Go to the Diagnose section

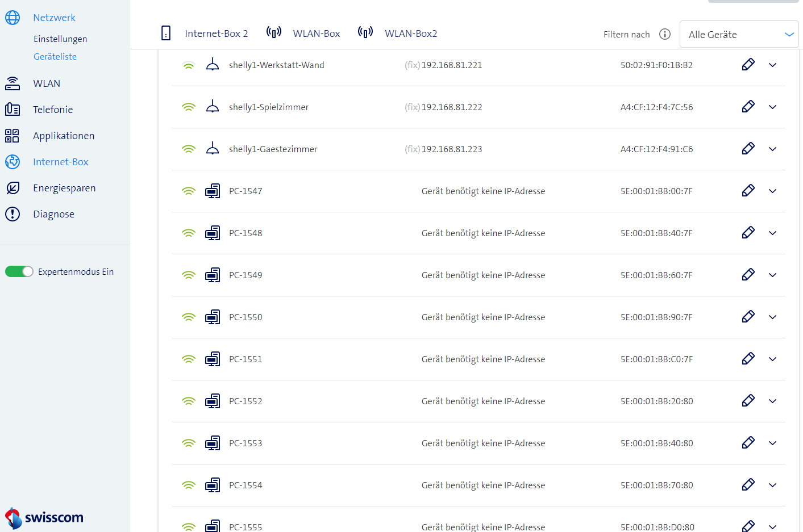53,214
